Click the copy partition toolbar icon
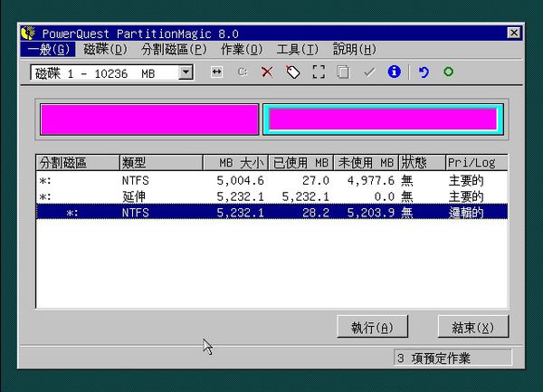Screen dimensions: 543x392 [343, 72]
